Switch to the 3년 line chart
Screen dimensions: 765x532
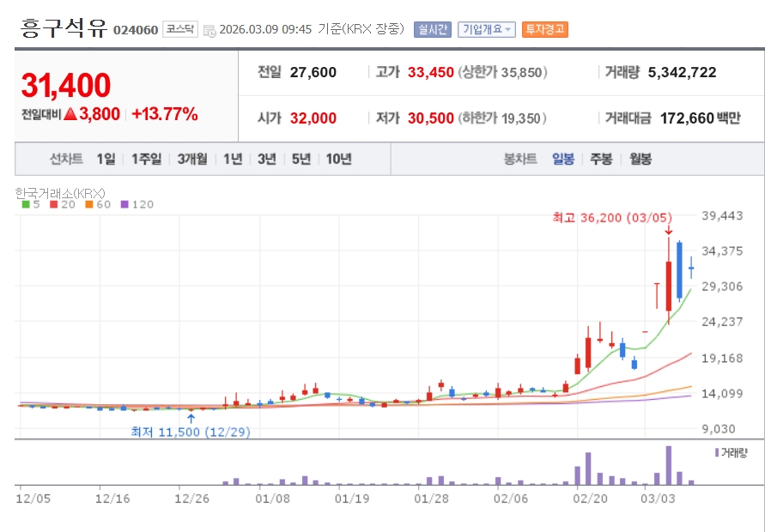[x=267, y=159]
